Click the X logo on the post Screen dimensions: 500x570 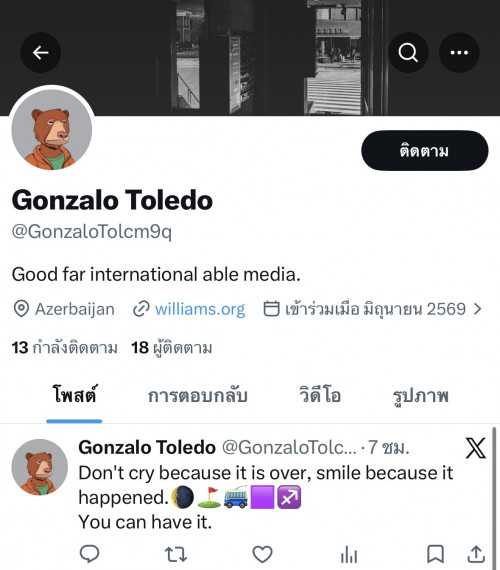[x=475, y=448]
